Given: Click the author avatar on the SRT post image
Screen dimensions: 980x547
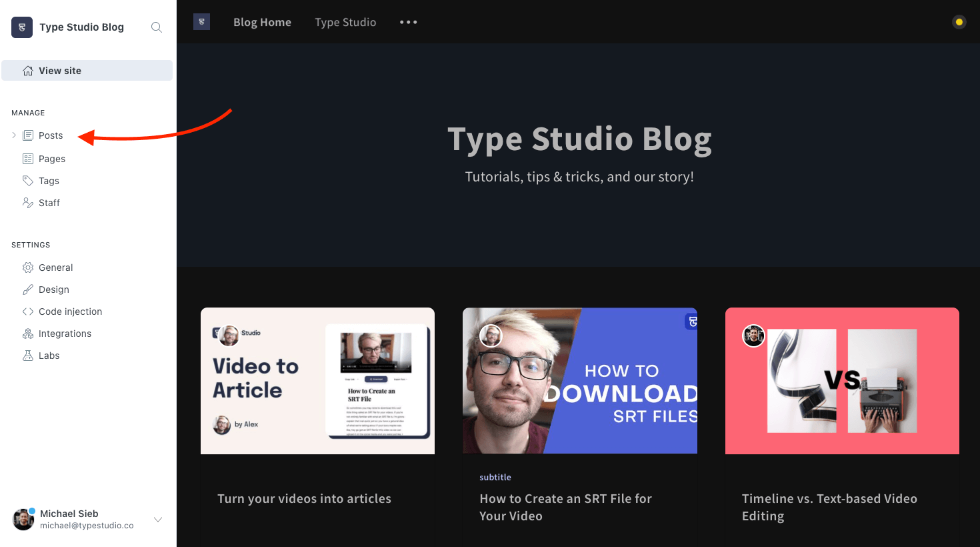Looking at the screenshot, I should pyautogui.click(x=491, y=336).
